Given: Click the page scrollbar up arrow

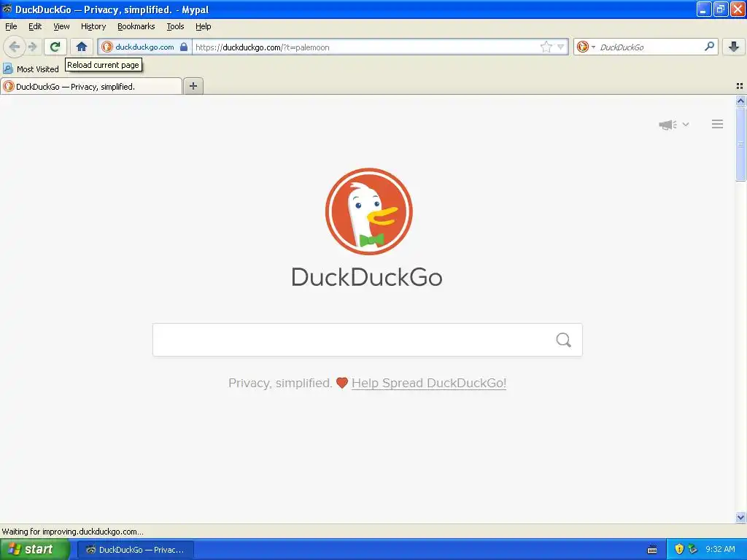Looking at the screenshot, I should 740,101.
